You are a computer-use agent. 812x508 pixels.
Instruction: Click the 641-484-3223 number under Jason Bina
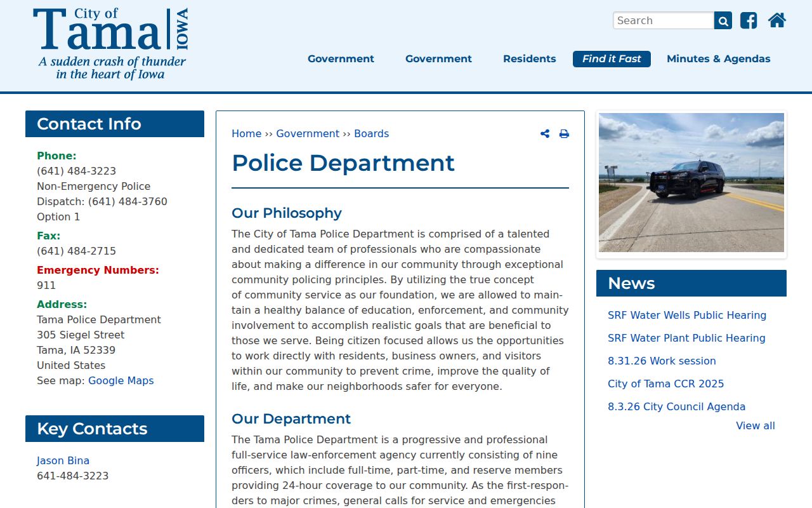(72, 476)
